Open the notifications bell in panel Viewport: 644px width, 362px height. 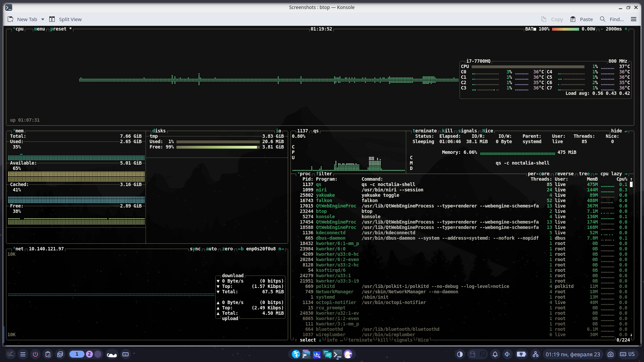coord(495,354)
